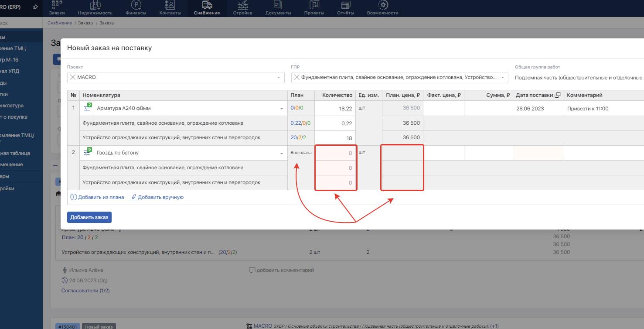The height and width of the screenshot is (329, 644).
Task: Click the delivery date field 28.06.2023
Action: pos(538,109)
